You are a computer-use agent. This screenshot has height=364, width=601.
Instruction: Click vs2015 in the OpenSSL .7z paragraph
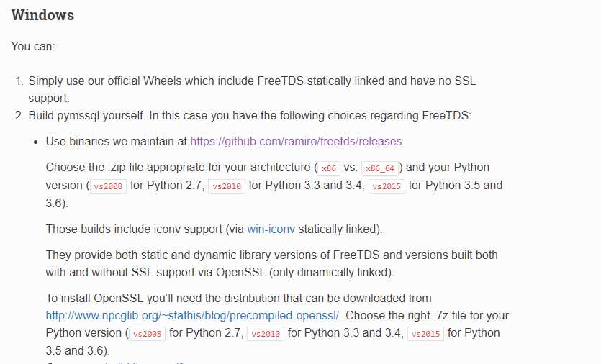(x=425, y=334)
